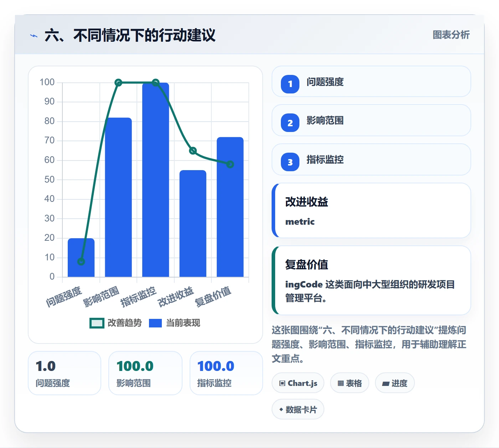Select the Chart.js tag

pos(298,383)
